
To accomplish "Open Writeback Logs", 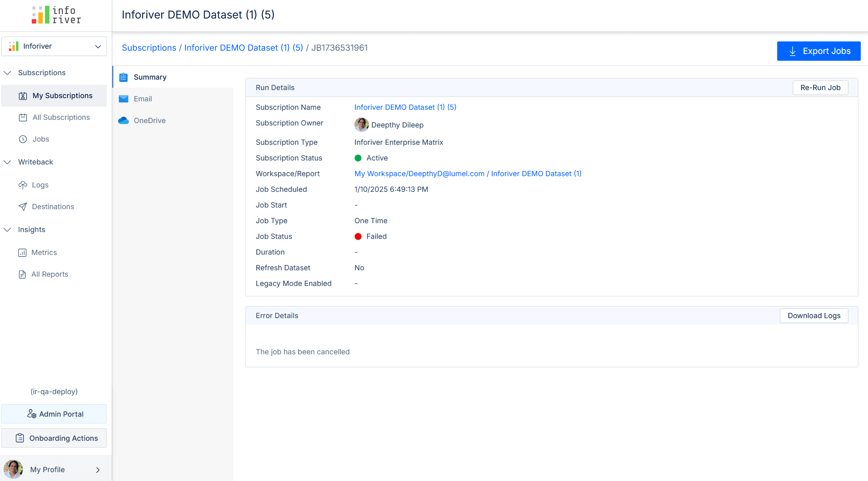I will tap(54, 185).
